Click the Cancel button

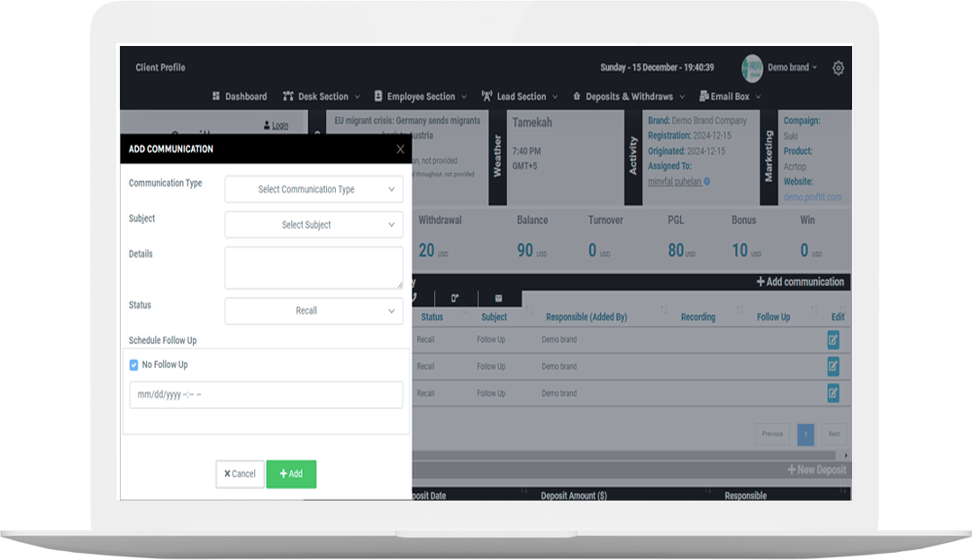click(240, 474)
